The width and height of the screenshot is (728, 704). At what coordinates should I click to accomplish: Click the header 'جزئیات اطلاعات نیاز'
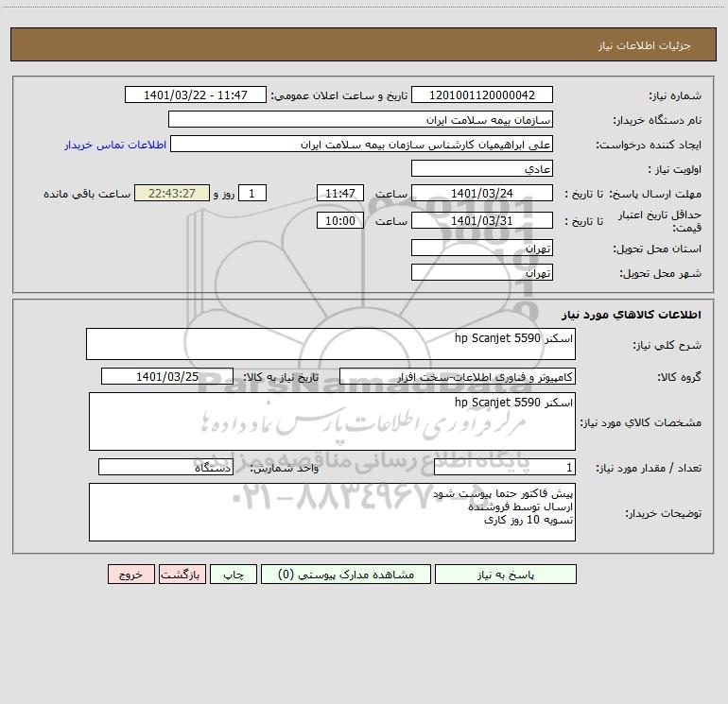tap(645, 45)
